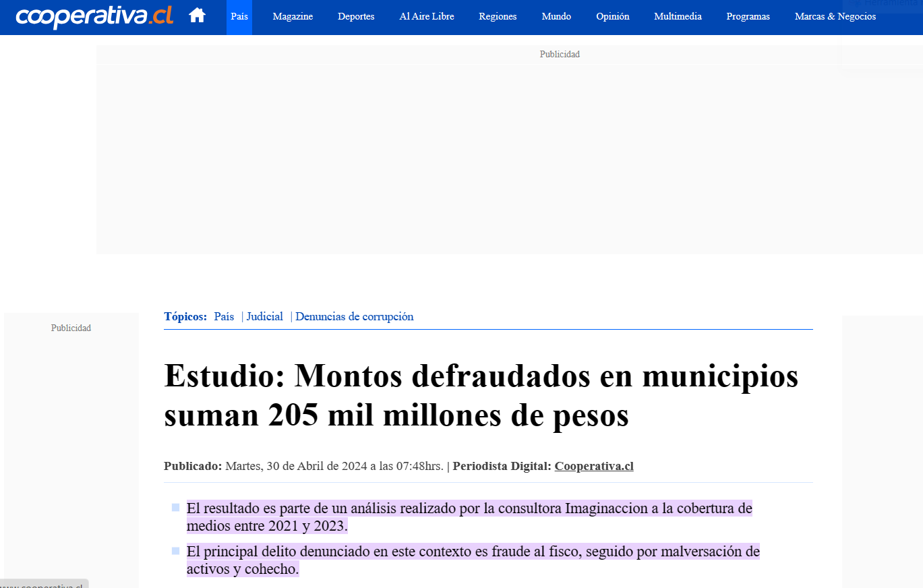Click the Publicidad label in left sidebar
The width and height of the screenshot is (923, 588).
[71, 328]
